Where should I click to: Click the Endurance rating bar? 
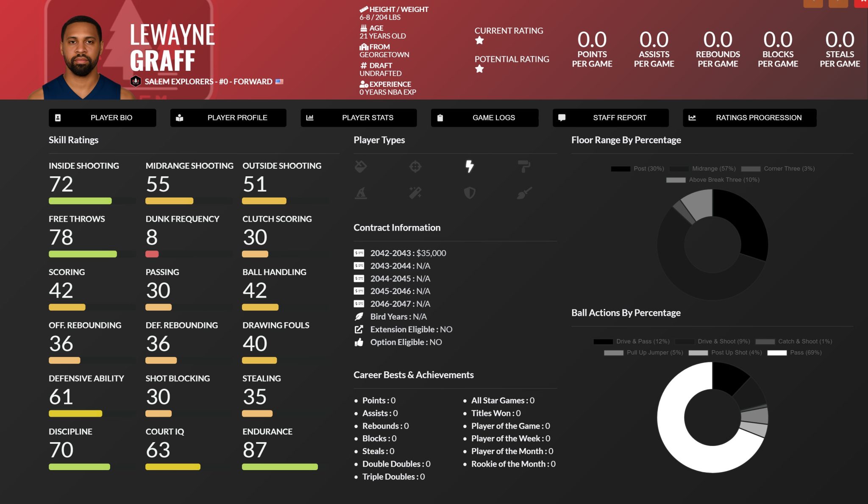280,467
